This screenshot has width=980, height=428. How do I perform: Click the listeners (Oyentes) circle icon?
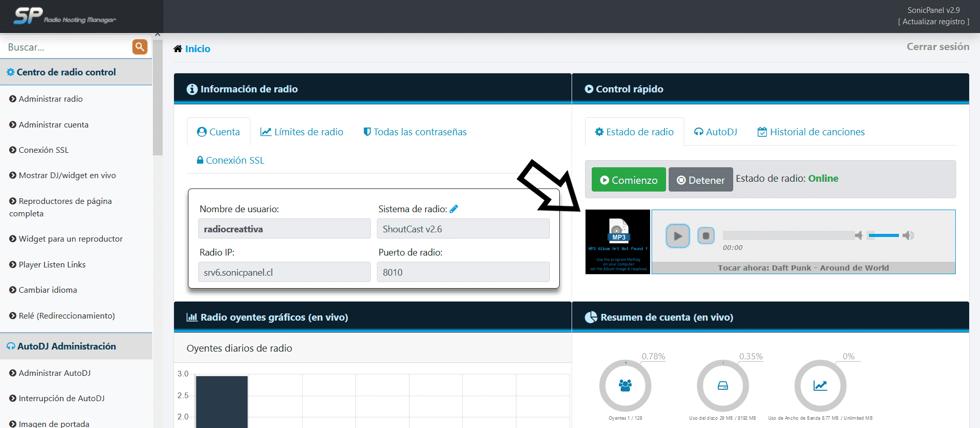(625, 386)
